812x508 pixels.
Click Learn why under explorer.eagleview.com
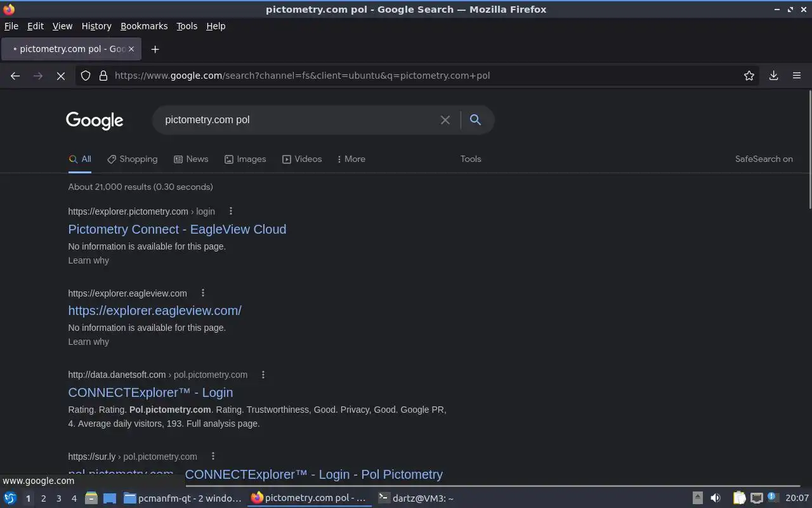pos(88,342)
